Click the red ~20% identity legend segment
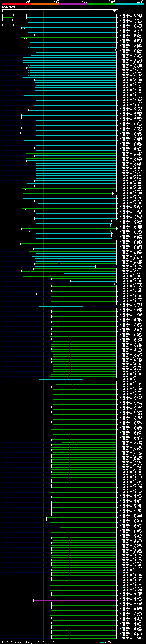Image resolution: width=146 pixels, height=644 pixels. coord(16,4)
